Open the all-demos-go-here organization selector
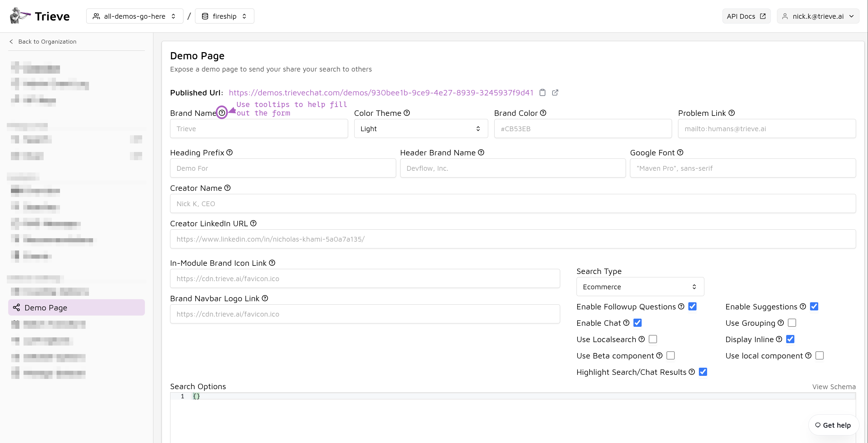868x443 pixels. [x=135, y=16]
